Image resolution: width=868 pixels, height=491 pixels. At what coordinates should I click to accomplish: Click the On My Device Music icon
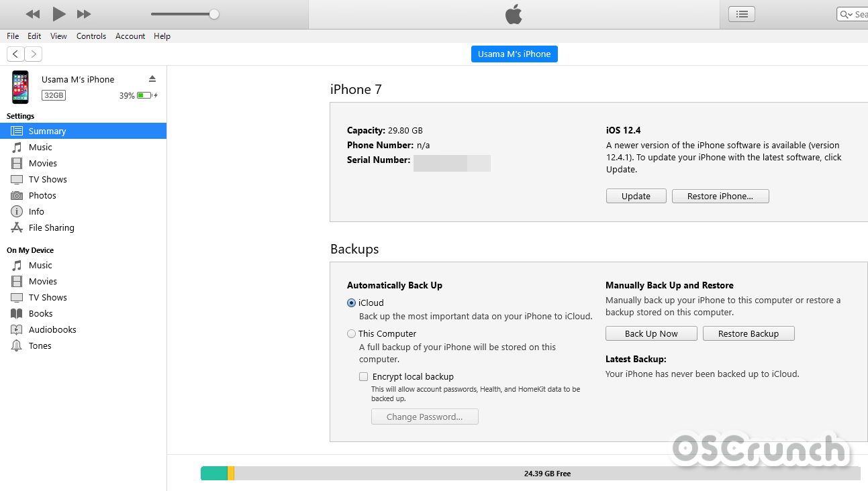(x=17, y=265)
